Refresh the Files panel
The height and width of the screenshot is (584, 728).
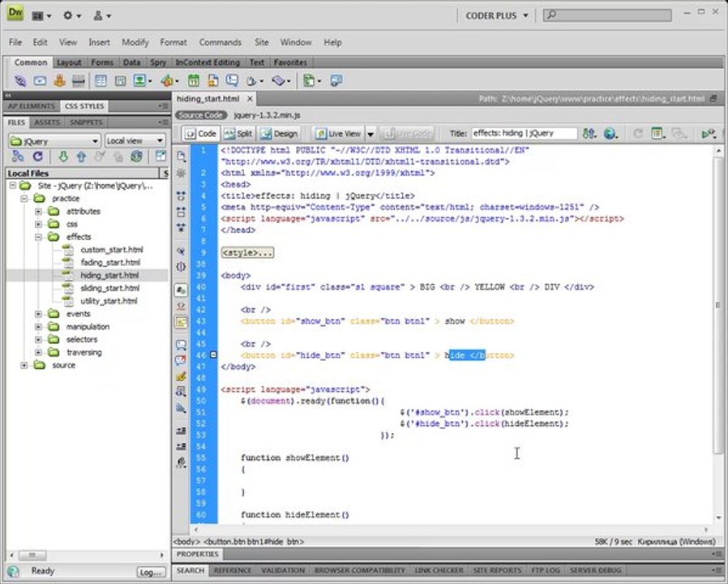pyautogui.click(x=37, y=157)
